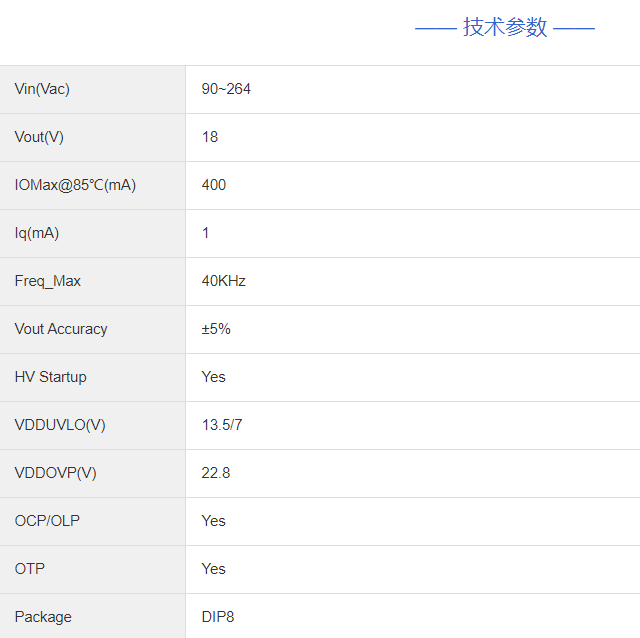Click the Yes value for OCP/OLP
This screenshot has height=638, width=640.
pos(213,521)
